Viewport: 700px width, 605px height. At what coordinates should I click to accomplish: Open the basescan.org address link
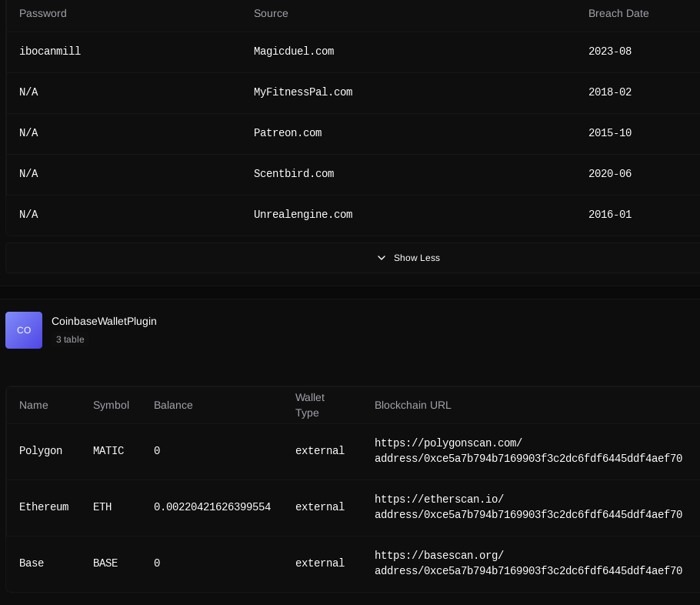pos(528,563)
